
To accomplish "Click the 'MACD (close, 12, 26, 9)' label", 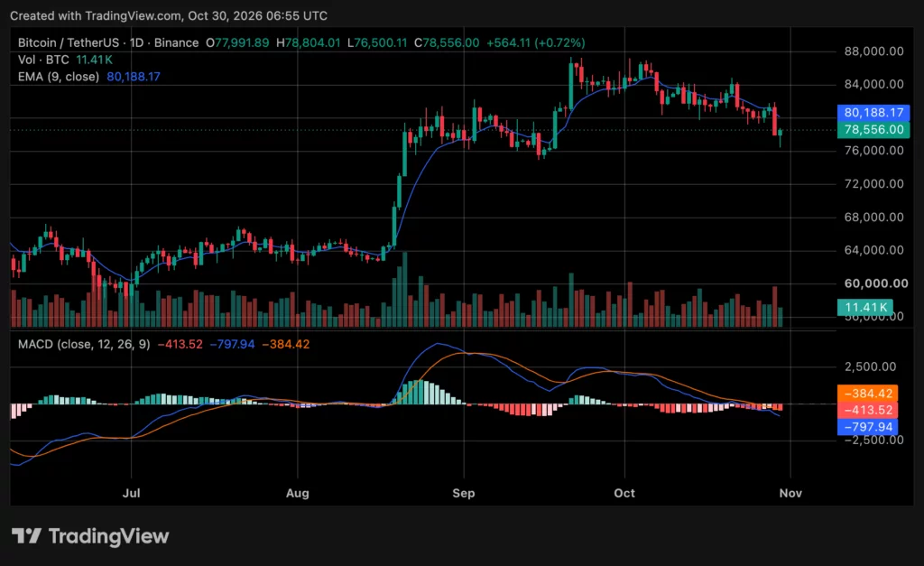I will (84, 344).
